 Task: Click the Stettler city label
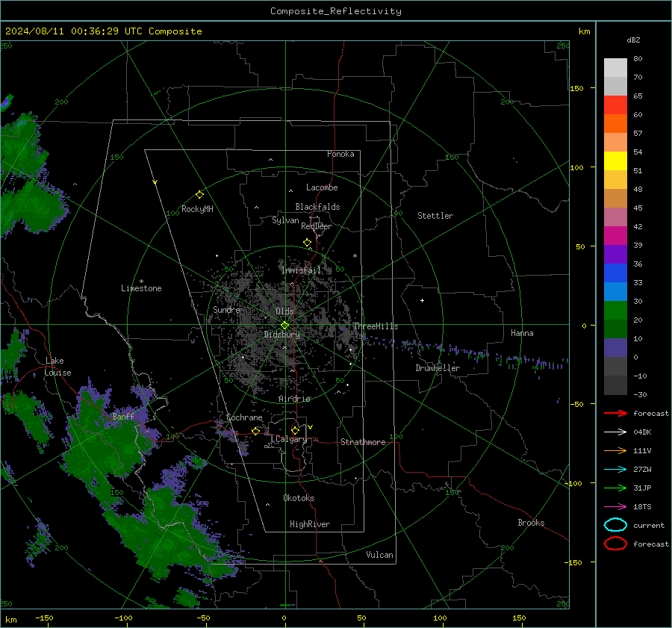(x=435, y=216)
